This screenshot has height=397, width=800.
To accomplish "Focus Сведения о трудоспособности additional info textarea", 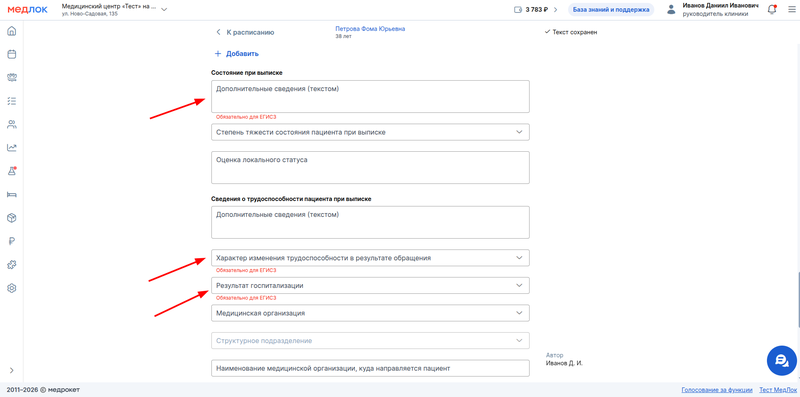I will 370,222.
